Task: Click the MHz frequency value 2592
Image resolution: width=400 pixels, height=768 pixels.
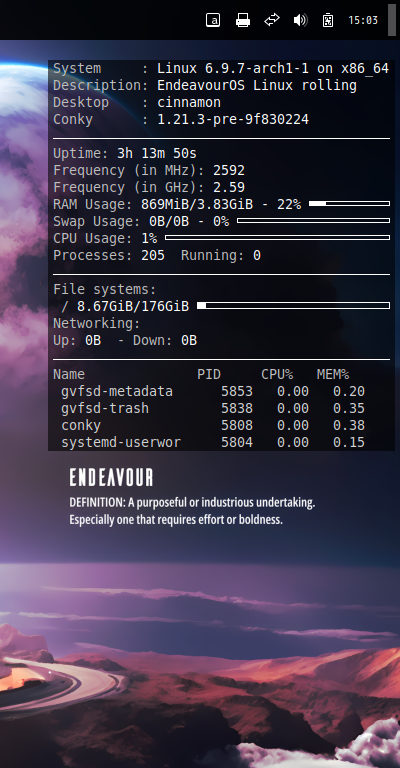Action: pyautogui.click(x=229, y=170)
